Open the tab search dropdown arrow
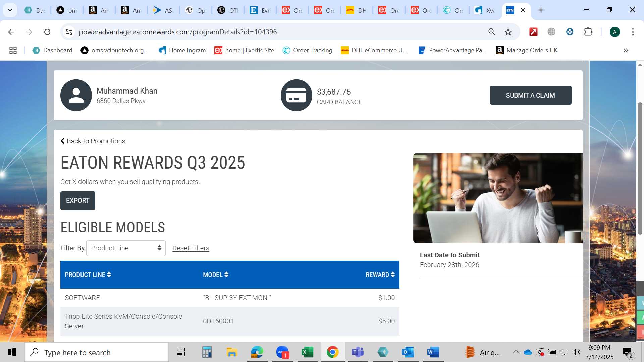The height and width of the screenshot is (362, 644). click(10, 10)
